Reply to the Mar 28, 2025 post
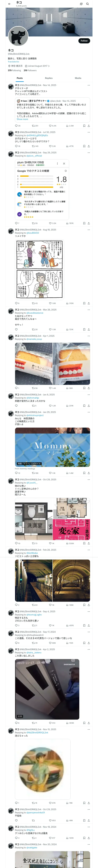This screenshot has height=868, width=98. point(16,330)
